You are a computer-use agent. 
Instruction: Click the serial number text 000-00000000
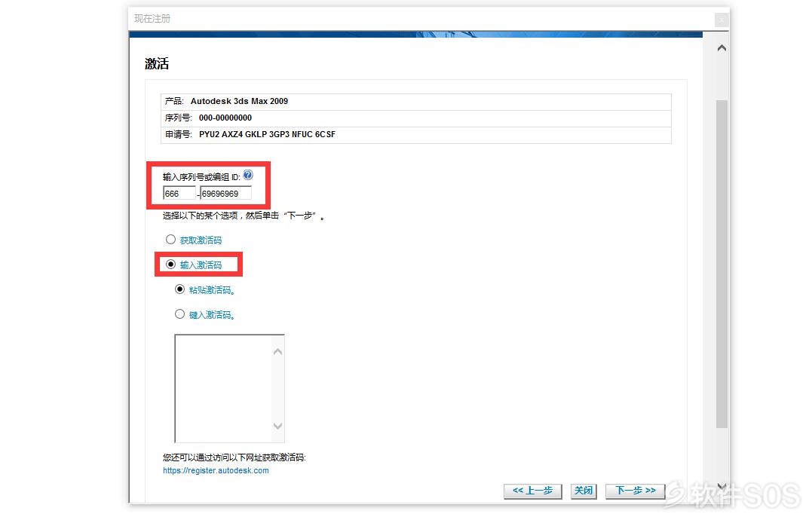point(225,118)
